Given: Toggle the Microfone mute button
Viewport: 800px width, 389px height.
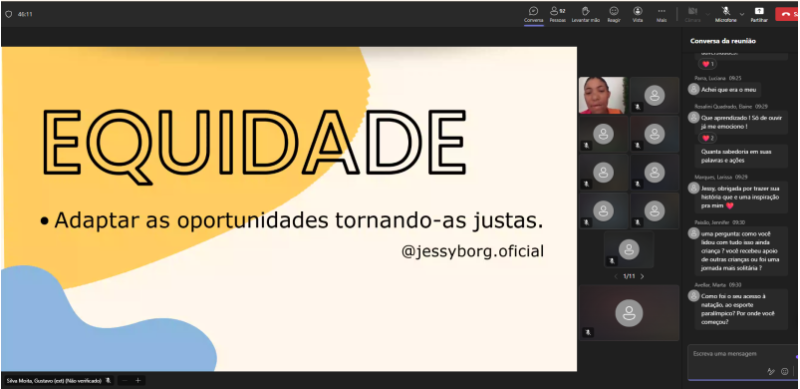Looking at the screenshot, I should pyautogui.click(x=726, y=14).
